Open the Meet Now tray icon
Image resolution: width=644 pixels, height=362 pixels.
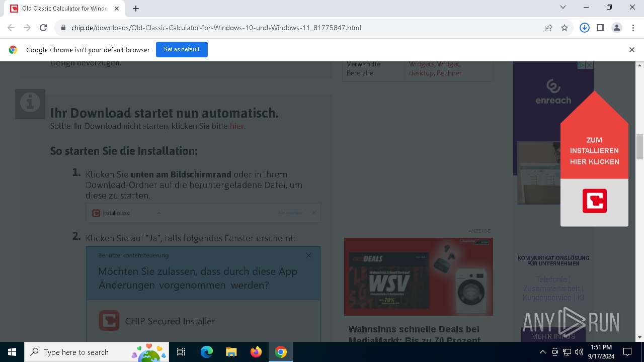coord(555,352)
